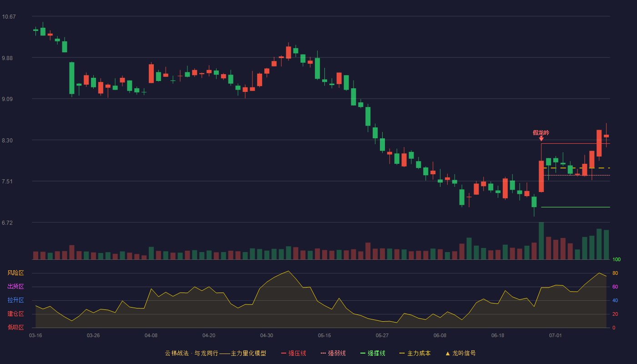
Task: Toggle the 主力成本 legend item
Action: pos(415,353)
